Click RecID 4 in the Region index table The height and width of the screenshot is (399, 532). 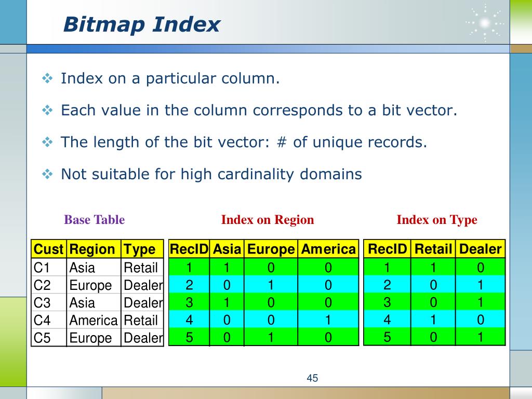tap(189, 320)
